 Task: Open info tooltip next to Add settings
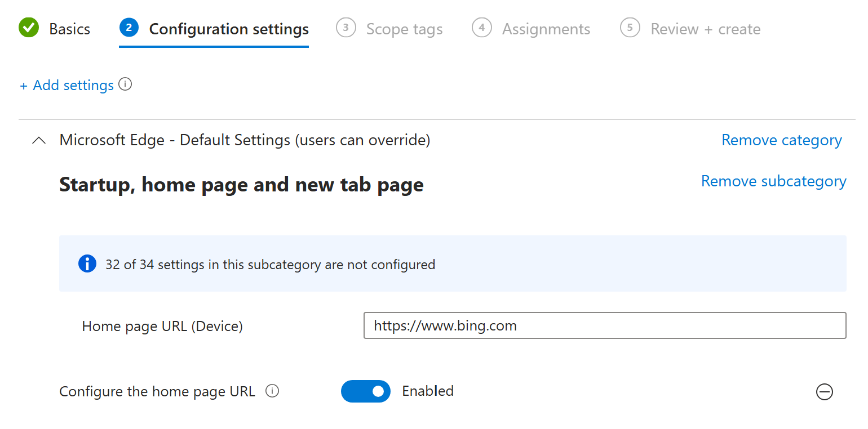click(x=126, y=85)
